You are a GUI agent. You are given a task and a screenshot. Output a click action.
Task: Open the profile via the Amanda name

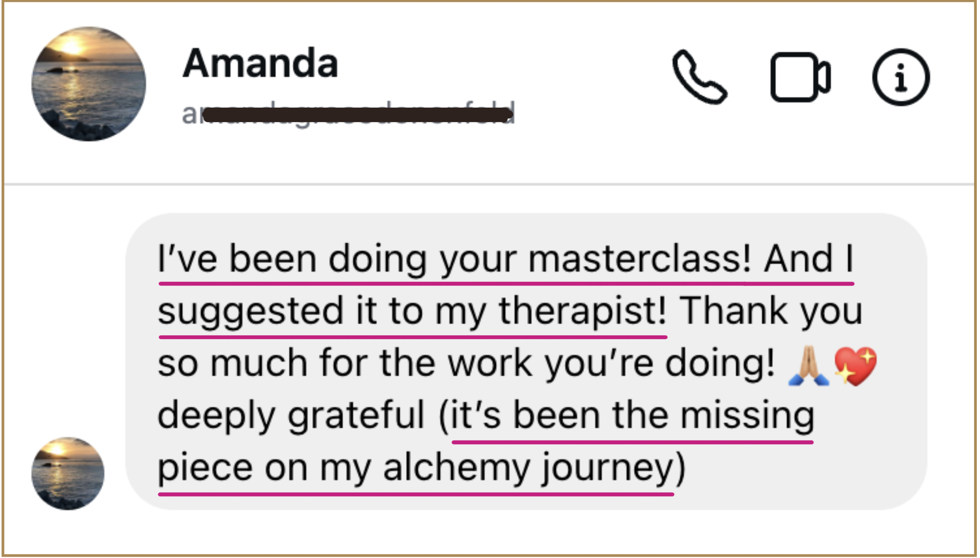[x=260, y=63]
